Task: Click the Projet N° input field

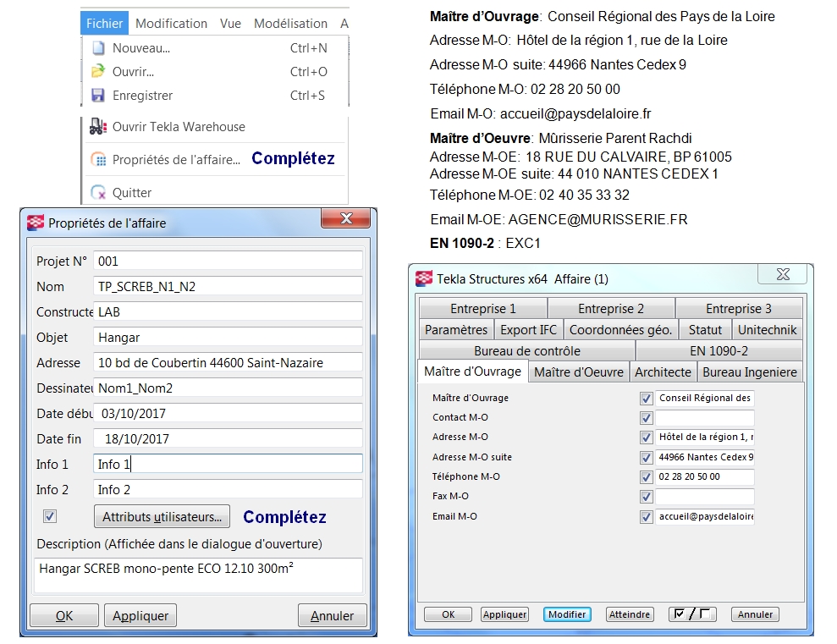Action: coord(228,261)
